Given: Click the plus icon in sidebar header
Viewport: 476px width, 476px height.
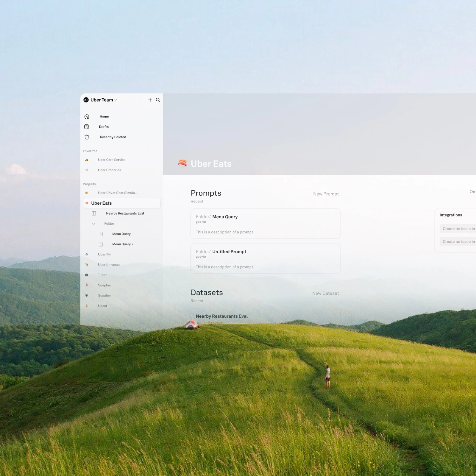Looking at the screenshot, I should tap(150, 100).
